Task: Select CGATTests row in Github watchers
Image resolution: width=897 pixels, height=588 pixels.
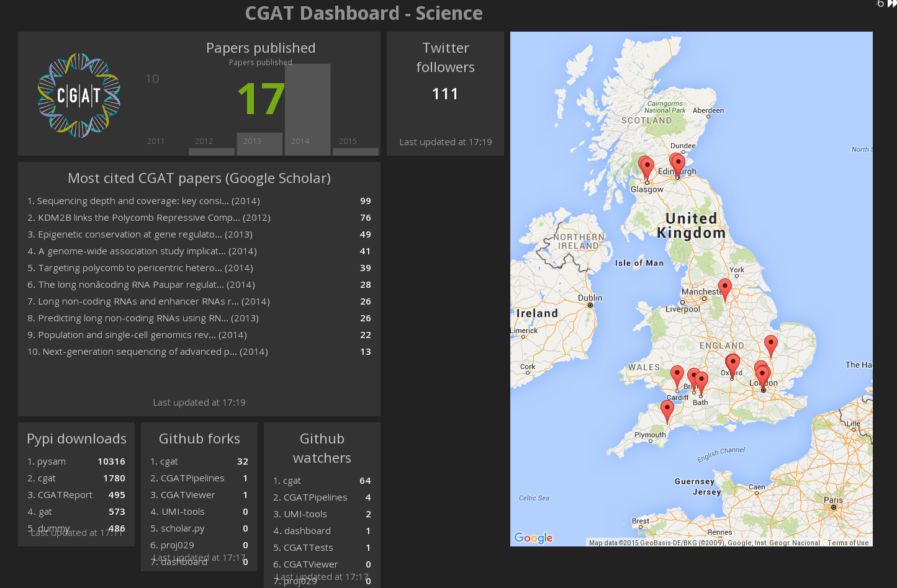Action: (322, 548)
